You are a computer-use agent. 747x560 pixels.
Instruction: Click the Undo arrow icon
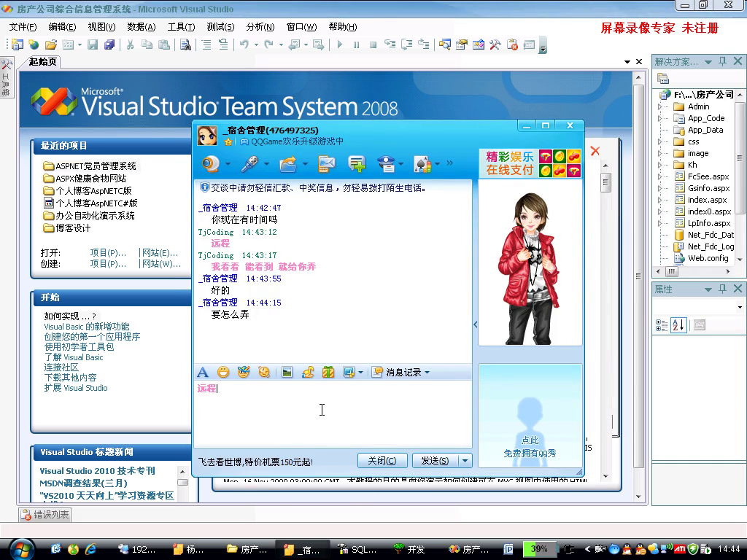tap(244, 44)
